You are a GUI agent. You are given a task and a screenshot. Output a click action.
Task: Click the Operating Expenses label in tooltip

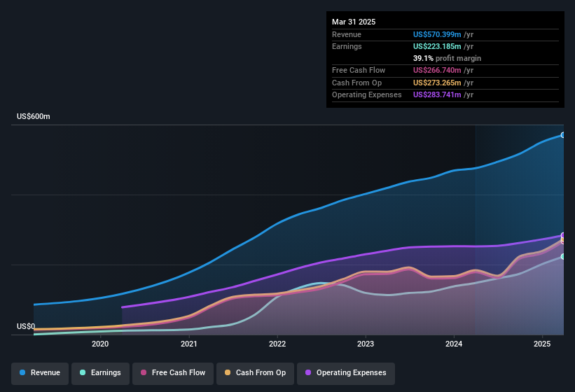367,94
